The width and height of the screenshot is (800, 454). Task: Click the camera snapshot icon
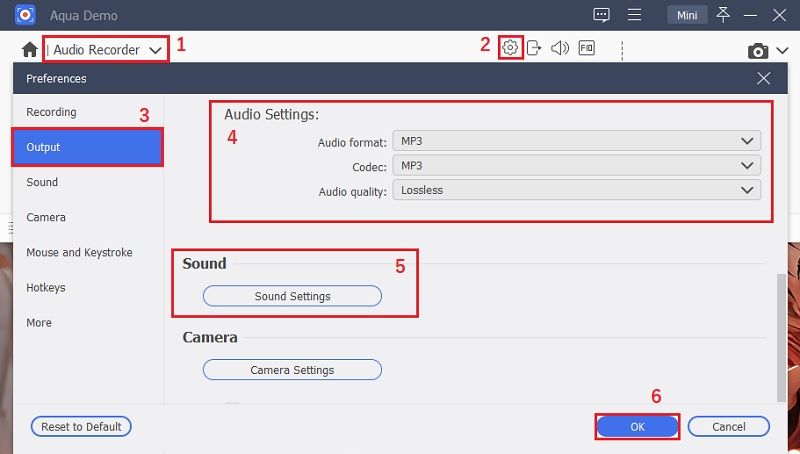758,51
